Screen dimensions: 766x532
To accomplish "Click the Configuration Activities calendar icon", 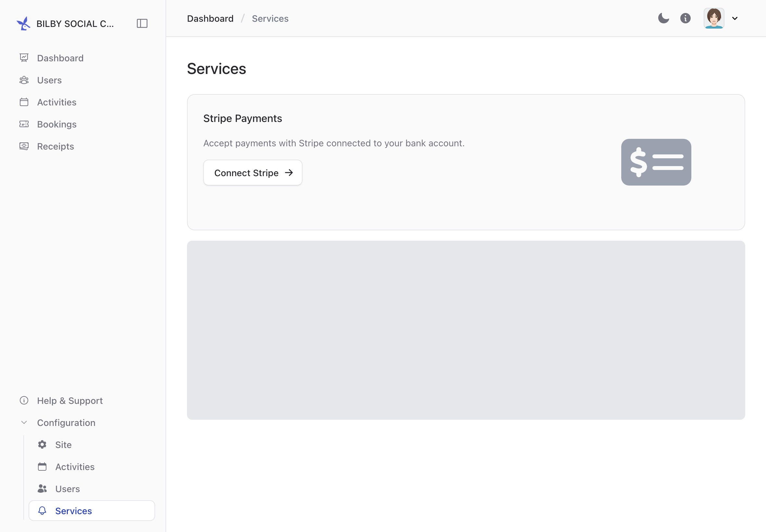I will (x=42, y=466).
